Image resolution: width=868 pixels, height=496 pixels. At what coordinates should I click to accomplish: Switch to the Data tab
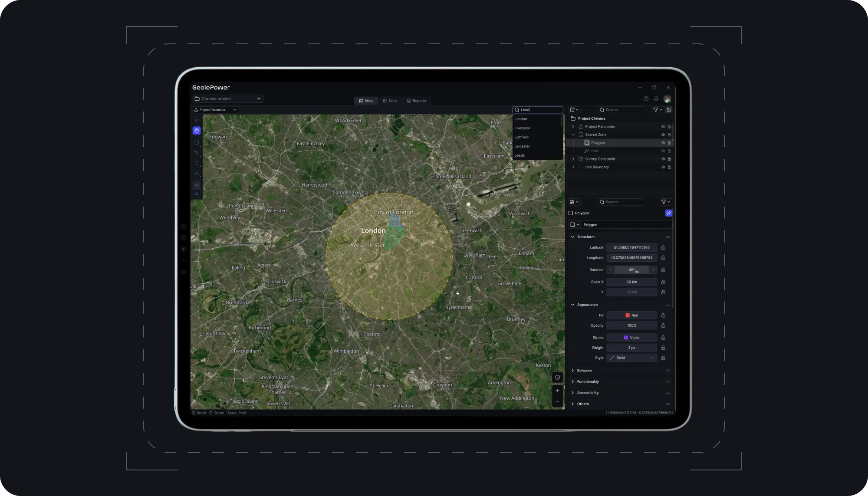click(x=389, y=101)
